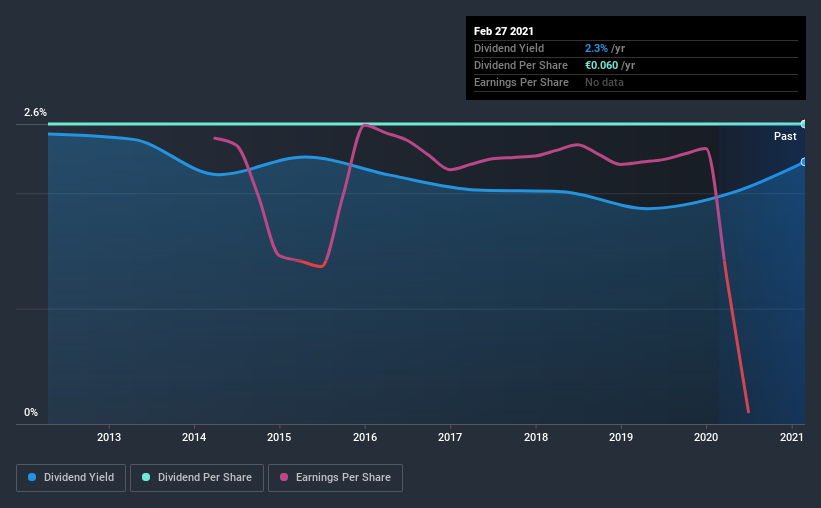821x508 pixels.
Task: Click the 2.3% dividend yield value
Action: 596,48
